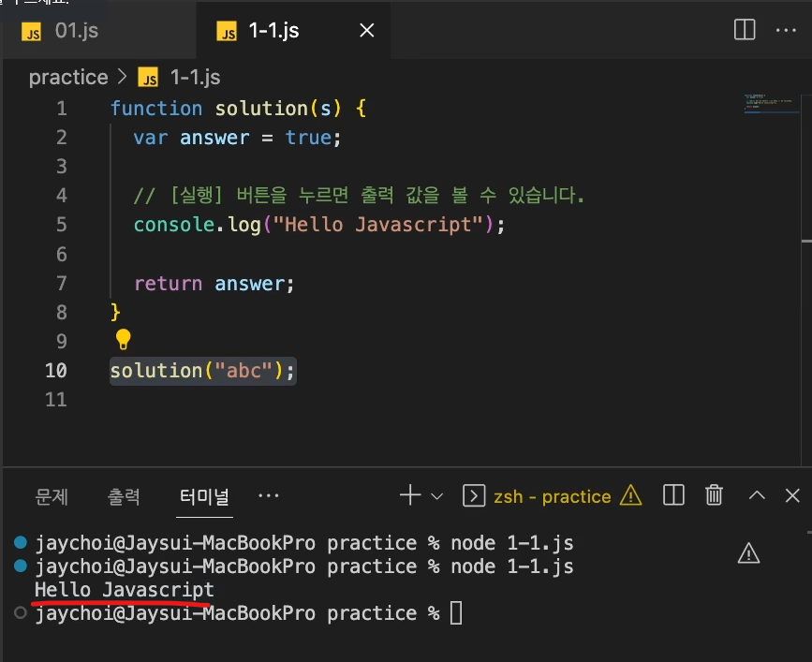Split the editor to the right
Screen dimensions: 812x662
tap(745, 30)
